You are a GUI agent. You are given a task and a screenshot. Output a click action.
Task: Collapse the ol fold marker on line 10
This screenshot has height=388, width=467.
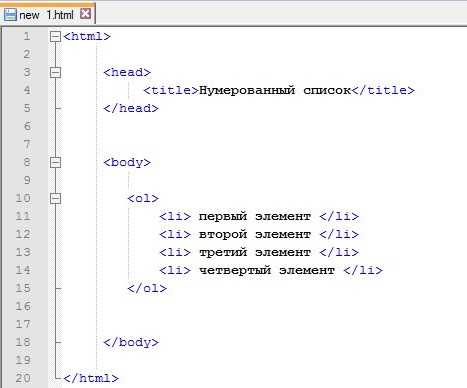click(55, 198)
